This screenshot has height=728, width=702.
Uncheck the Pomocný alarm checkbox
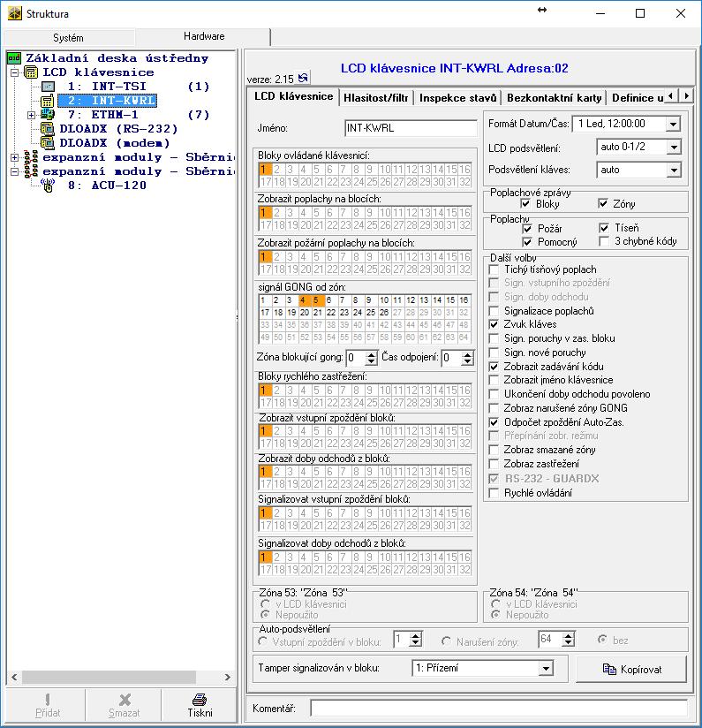(x=527, y=242)
